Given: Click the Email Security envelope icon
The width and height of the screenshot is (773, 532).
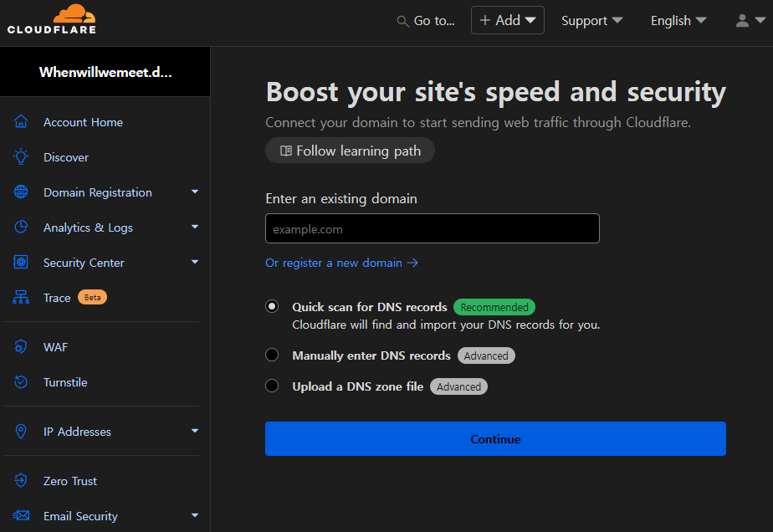Looking at the screenshot, I should (21, 516).
